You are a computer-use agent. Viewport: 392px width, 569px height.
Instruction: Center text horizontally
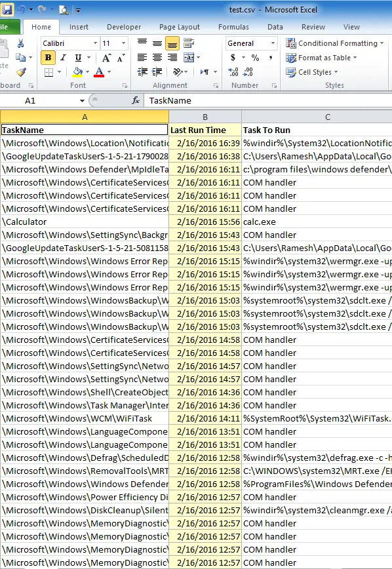point(157,58)
